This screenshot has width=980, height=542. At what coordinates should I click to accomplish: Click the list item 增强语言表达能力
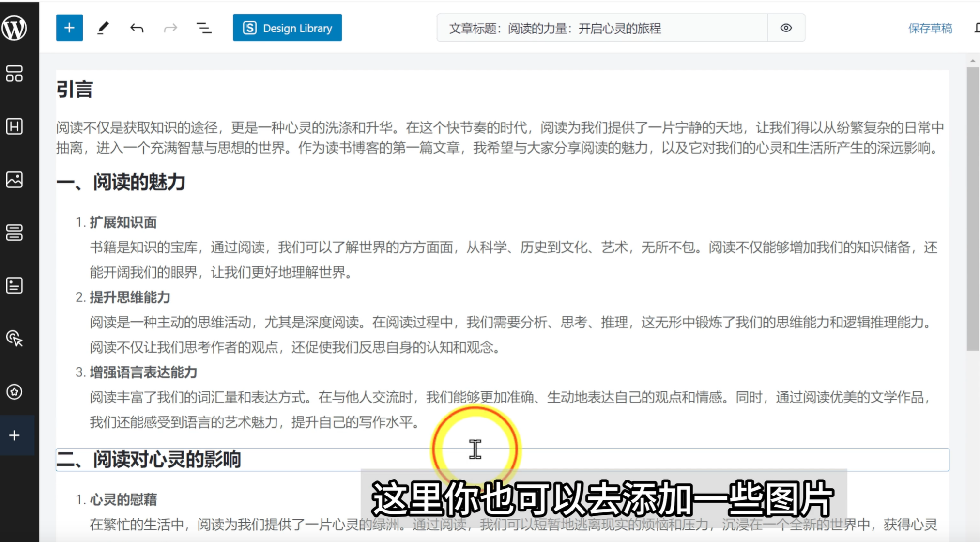pos(143,372)
